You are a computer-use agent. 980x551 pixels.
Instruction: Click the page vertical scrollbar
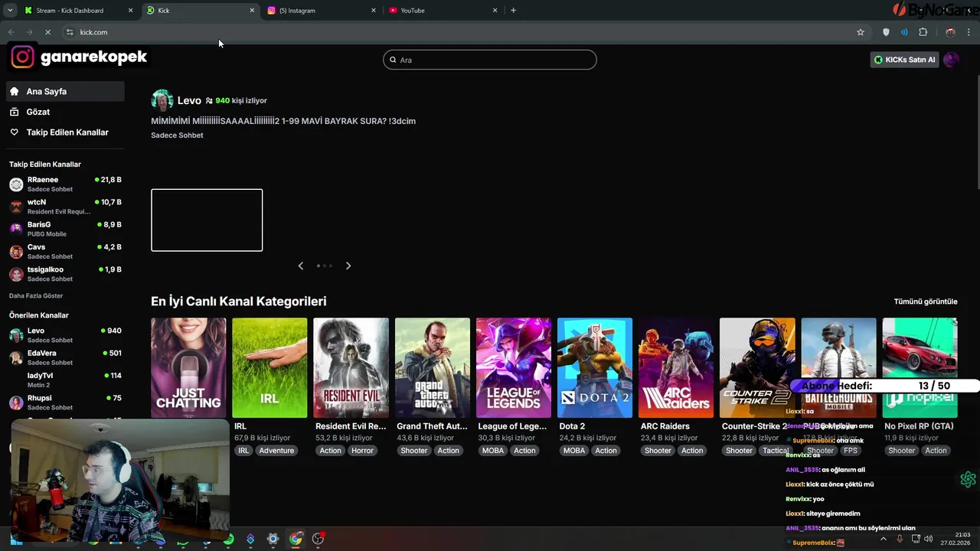[976, 130]
